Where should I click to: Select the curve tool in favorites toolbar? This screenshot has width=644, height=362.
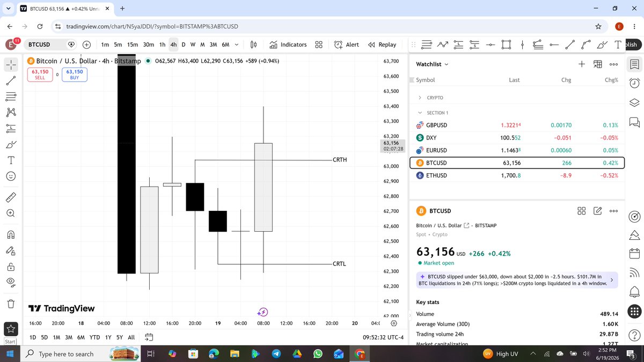[x=586, y=45]
